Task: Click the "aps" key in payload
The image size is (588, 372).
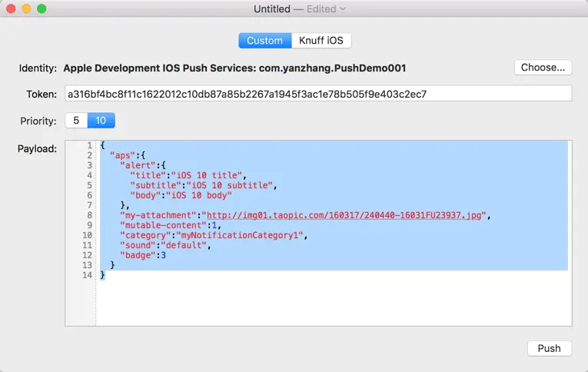Action: (122, 155)
